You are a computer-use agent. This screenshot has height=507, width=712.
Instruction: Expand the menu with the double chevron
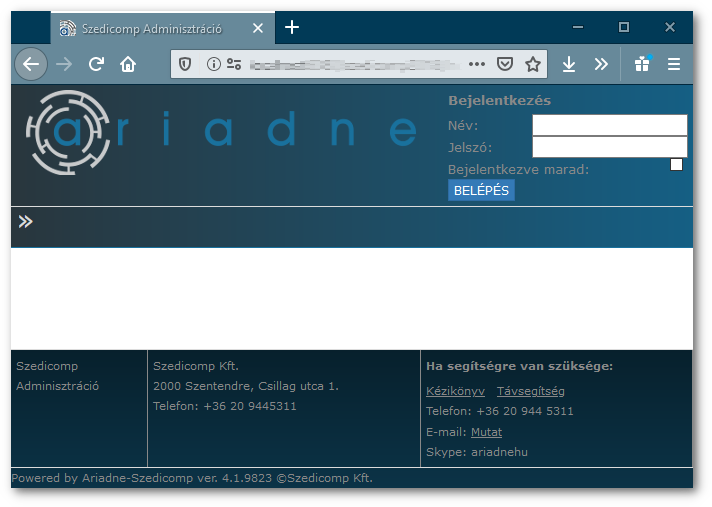[x=25, y=222]
